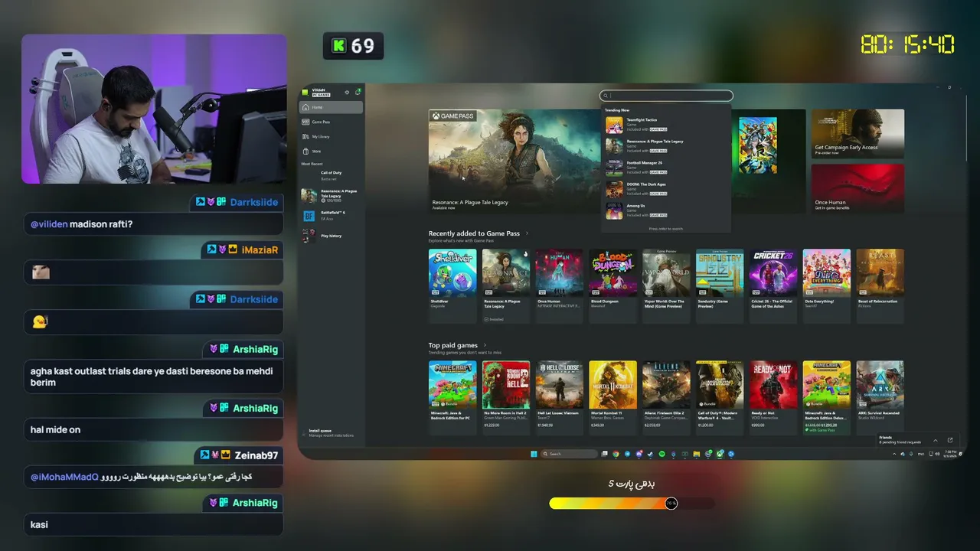Image resolution: width=980 pixels, height=551 pixels.
Task: Open the Windows Start menu
Action: pyautogui.click(x=534, y=454)
